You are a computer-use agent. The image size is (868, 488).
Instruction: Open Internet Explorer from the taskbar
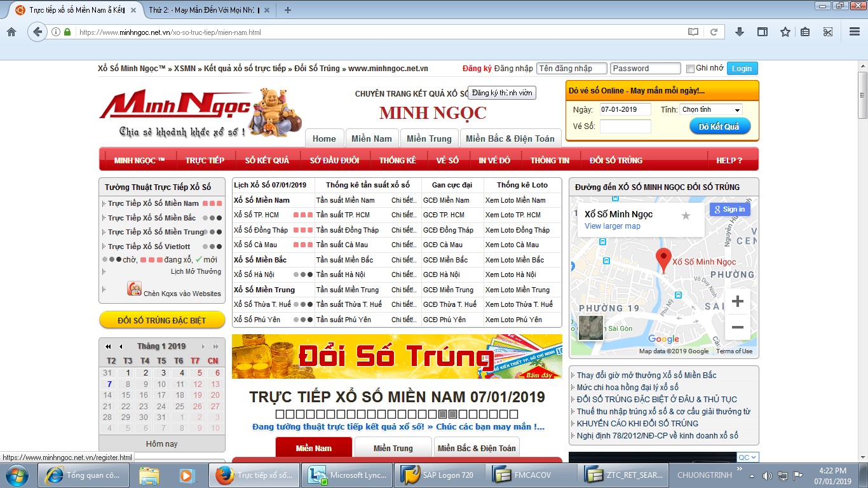click(85, 475)
